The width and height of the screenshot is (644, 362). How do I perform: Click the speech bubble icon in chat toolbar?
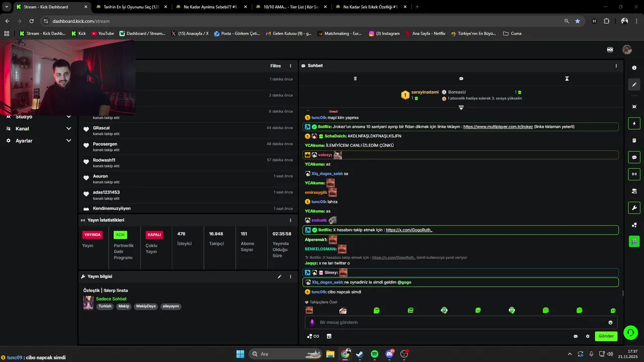[461, 78]
